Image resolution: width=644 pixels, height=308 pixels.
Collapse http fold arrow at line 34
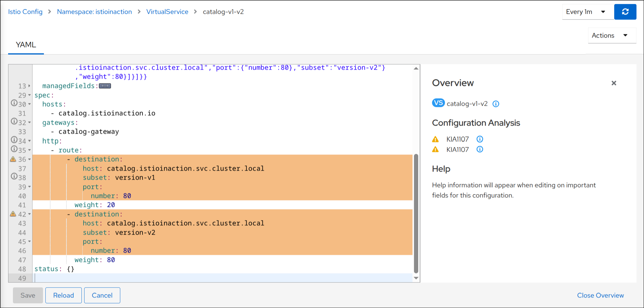[x=29, y=141]
